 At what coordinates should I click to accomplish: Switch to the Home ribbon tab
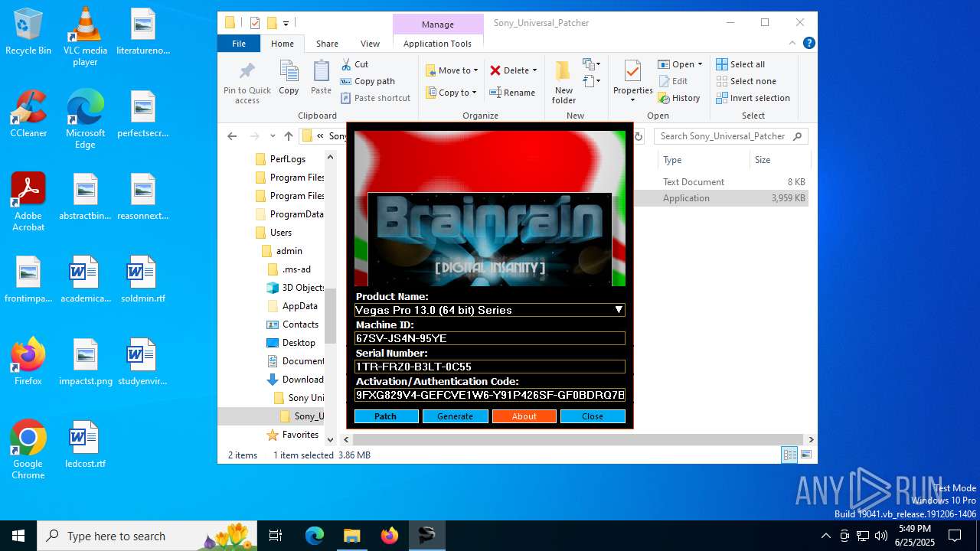pos(282,44)
